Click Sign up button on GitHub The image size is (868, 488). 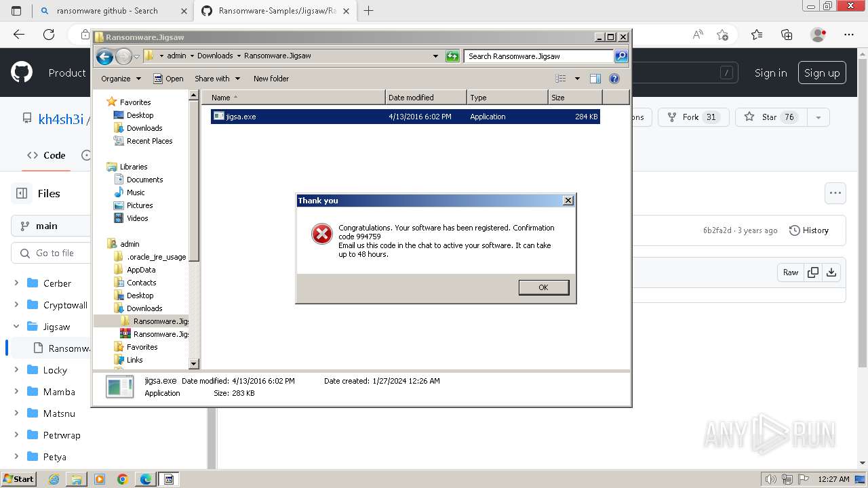click(822, 73)
